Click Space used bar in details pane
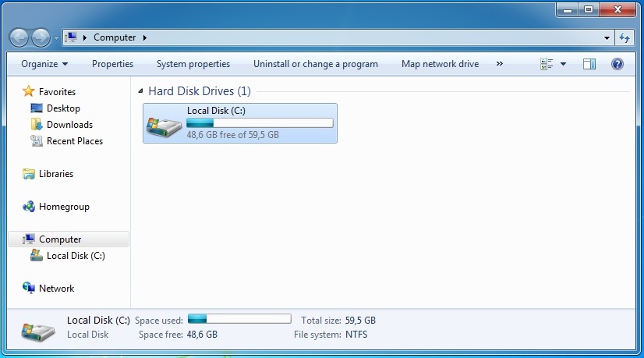This screenshot has height=358, width=644. click(x=239, y=318)
